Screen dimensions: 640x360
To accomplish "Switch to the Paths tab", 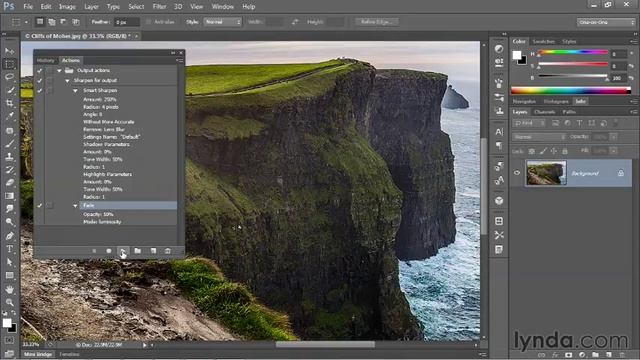I will point(569,111).
